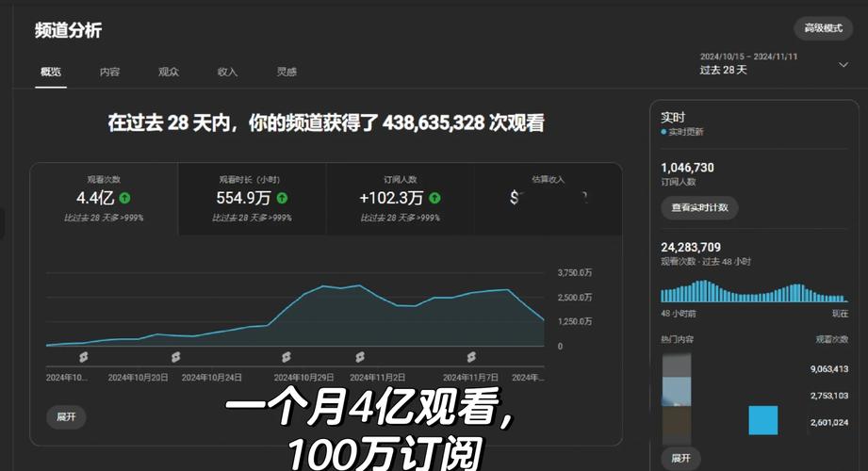Image resolution: width=868 pixels, height=471 pixels.
Task: Open the 收入 revenue tab
Action: tap(227, 72)
